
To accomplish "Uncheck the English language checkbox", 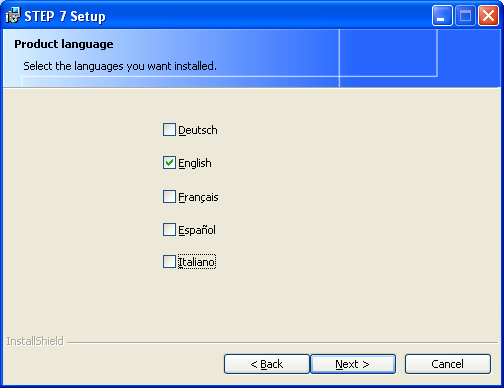I will 169,163.
